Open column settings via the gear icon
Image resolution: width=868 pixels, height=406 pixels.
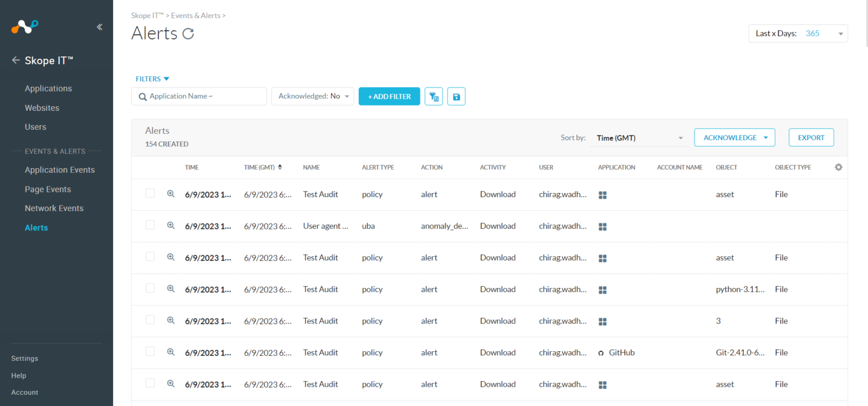[839, 167]
